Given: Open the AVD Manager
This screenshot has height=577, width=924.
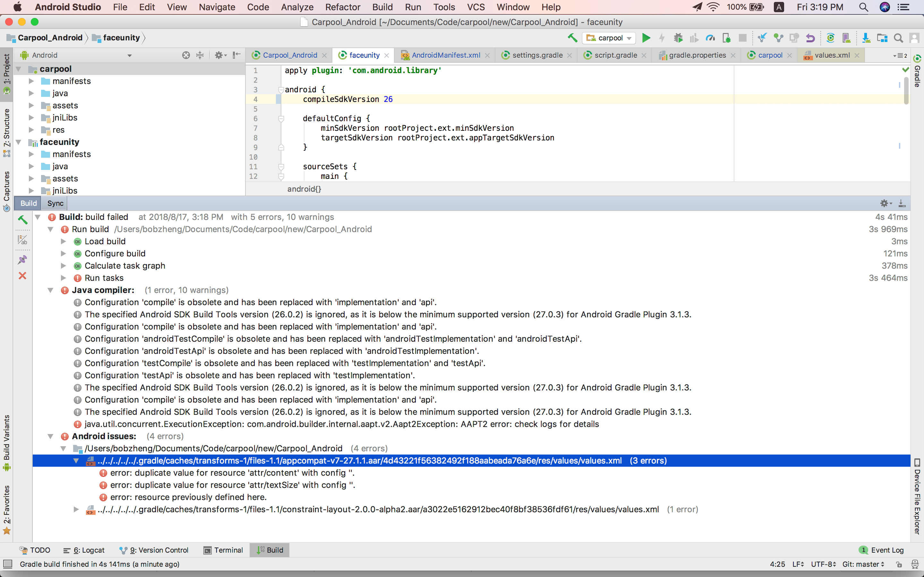Looking at the screenshot, I should (846, 38).
